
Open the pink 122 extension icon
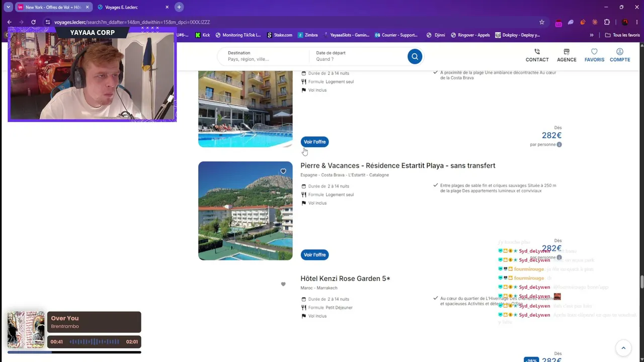coord(558,23)
